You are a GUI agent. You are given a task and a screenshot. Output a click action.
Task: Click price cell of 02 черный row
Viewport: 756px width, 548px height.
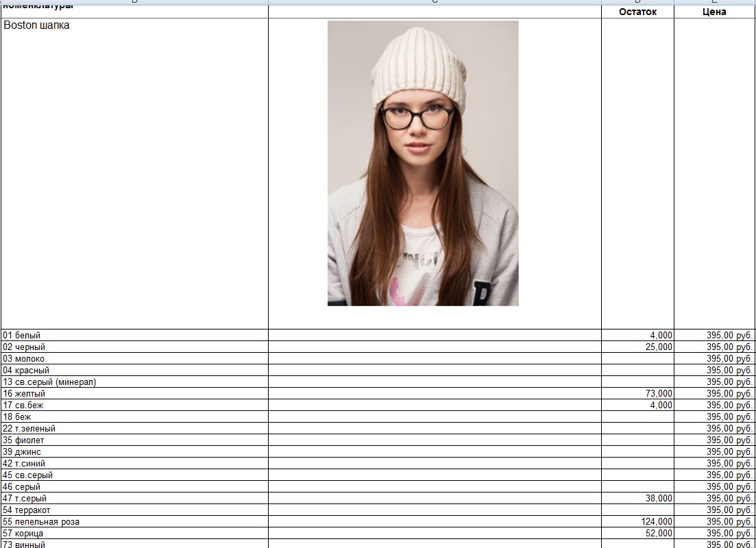point(715,347)
